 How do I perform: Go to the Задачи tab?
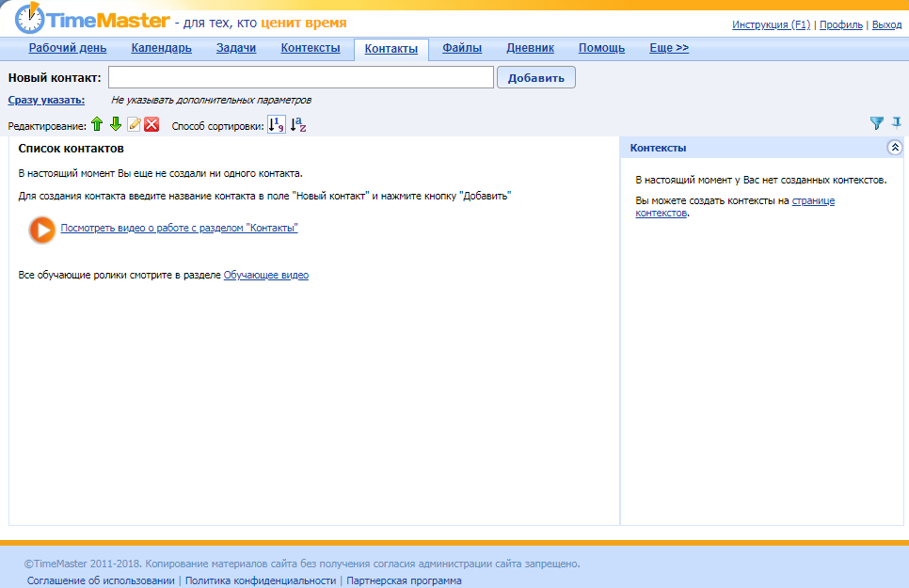[x=236, y=48]
